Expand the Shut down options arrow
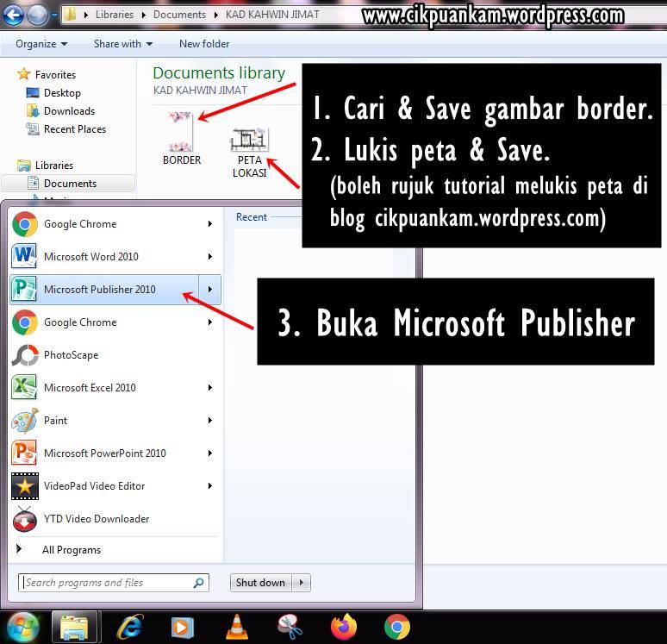The height and width of the screenshot is (644, 667). pos(302,583)
